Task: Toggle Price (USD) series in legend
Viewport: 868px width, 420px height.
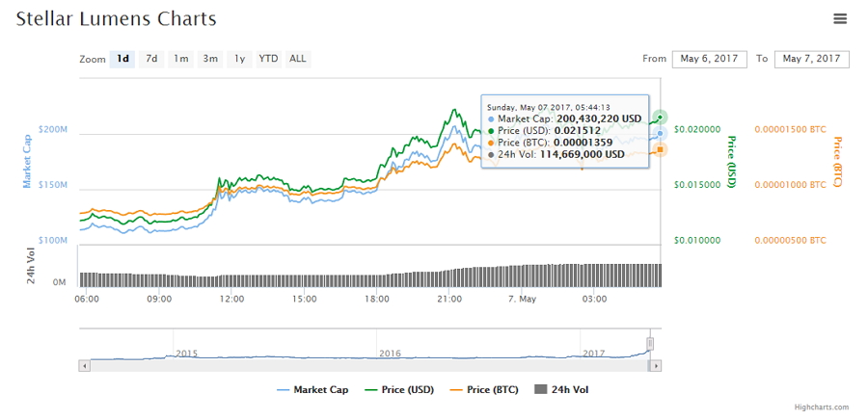Action: (x=399, y=389)
